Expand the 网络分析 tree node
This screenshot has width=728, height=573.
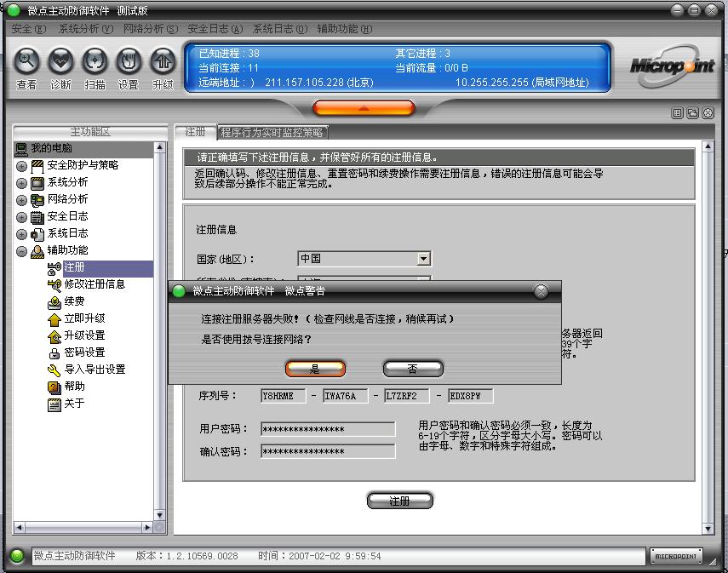pyautogui.click(x=21, y=200)
